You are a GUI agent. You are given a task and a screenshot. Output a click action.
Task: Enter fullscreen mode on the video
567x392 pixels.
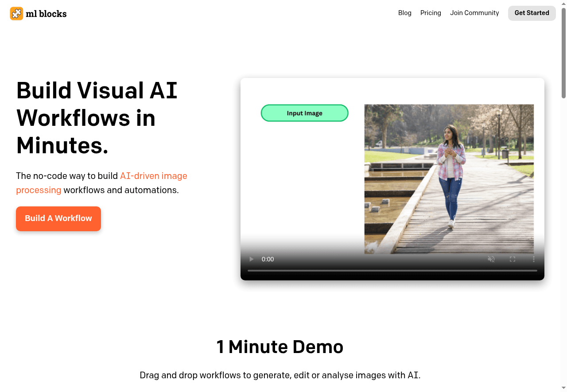coord(512,259)
